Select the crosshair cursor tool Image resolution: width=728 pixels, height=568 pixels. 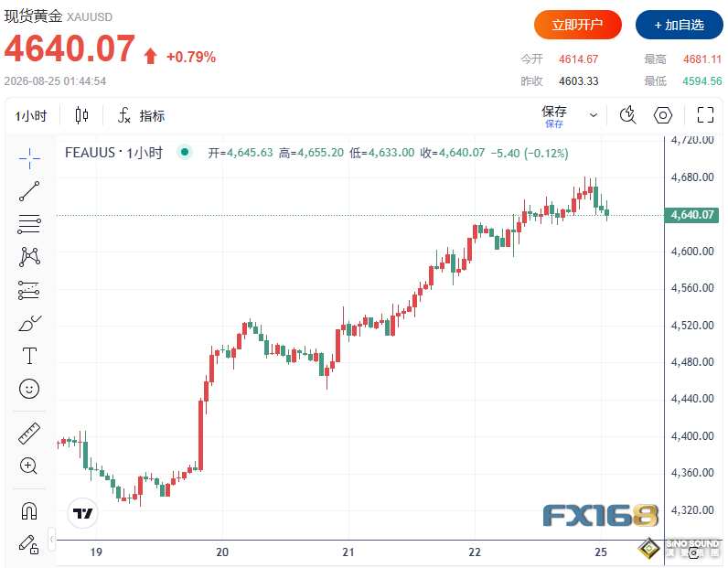pos(29,158)
